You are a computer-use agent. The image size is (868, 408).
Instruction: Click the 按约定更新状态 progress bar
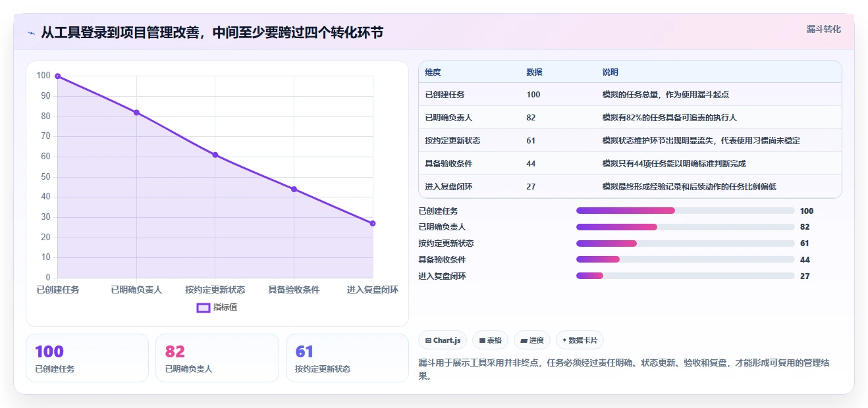click(x=685, y=243)
